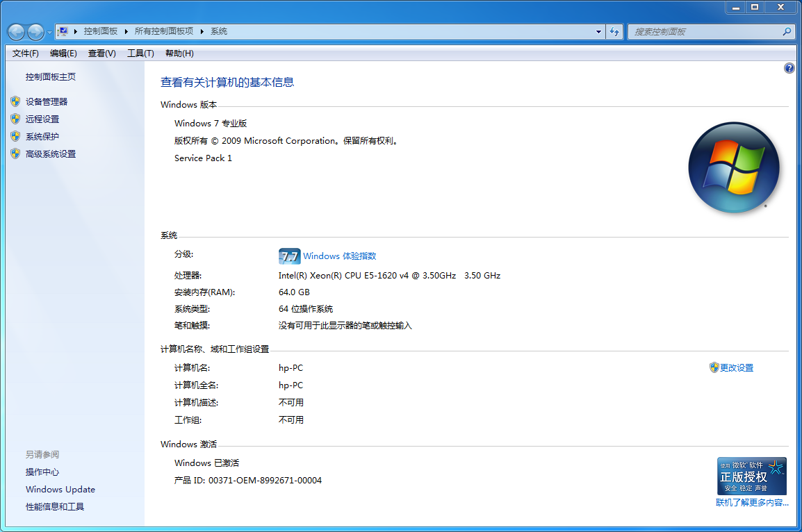The width and height of the screenshot is (802, 532).
Task: Click the search magnifier icon
Action: point(787,32)
